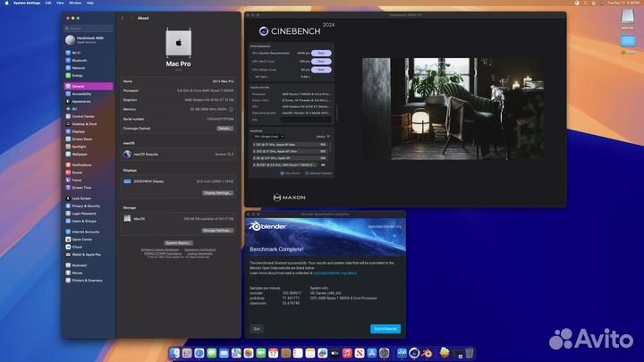Expand the Details dropdown in Cinebench ranking

click(x=322, y=137)
